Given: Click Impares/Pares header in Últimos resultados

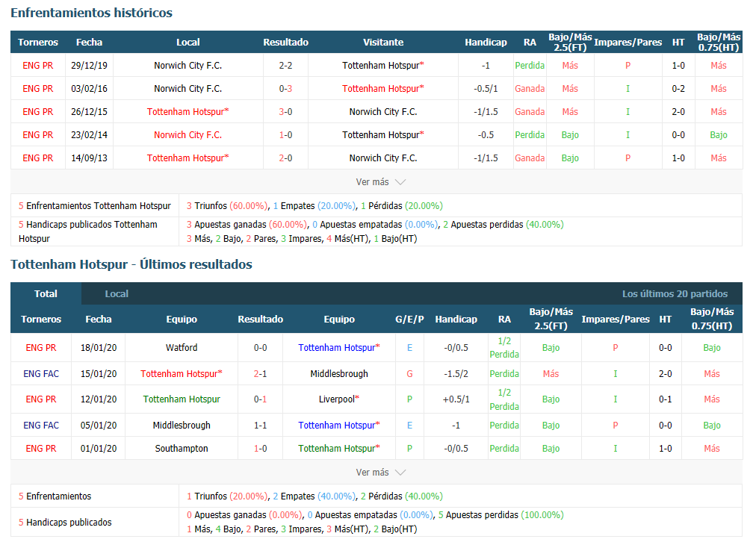Looking at the screenshot, I should (x=616, y=319).
